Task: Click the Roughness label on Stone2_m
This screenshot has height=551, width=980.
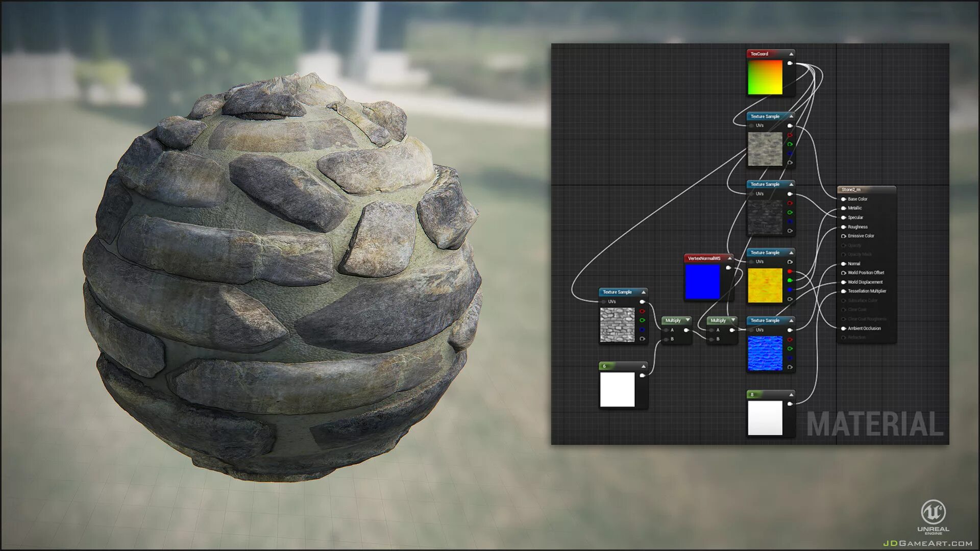Action: coord(857,227)
